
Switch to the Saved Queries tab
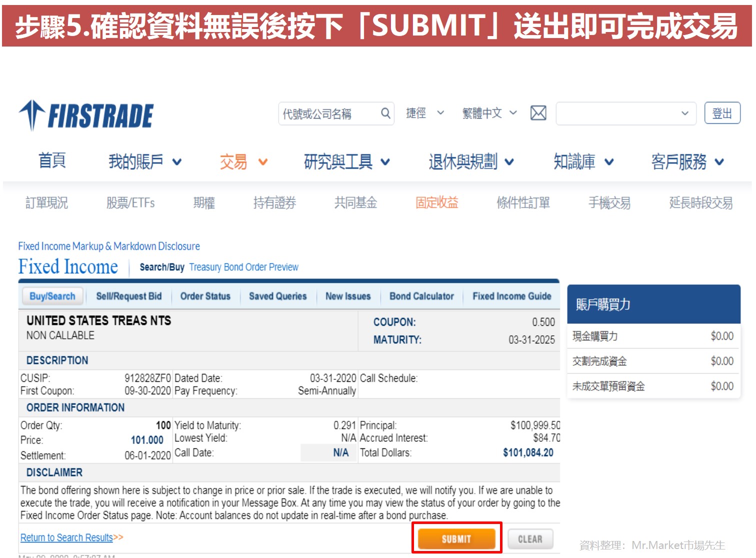click(x=278, y=296)
